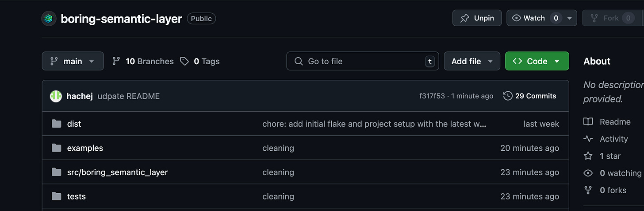Open the commit history clock icon
The image size is (644, 211).
(x=508, y=96)
